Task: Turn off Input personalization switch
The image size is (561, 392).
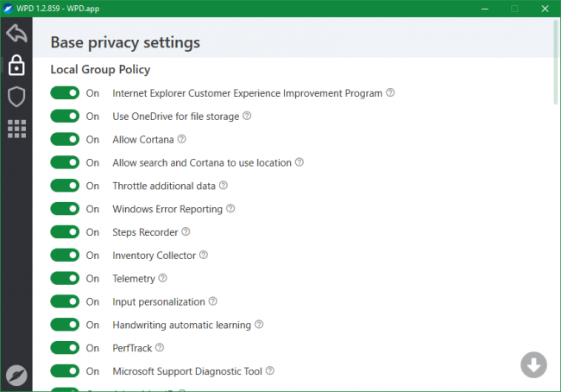Action: pyautogui.click(x=65, y=301)
